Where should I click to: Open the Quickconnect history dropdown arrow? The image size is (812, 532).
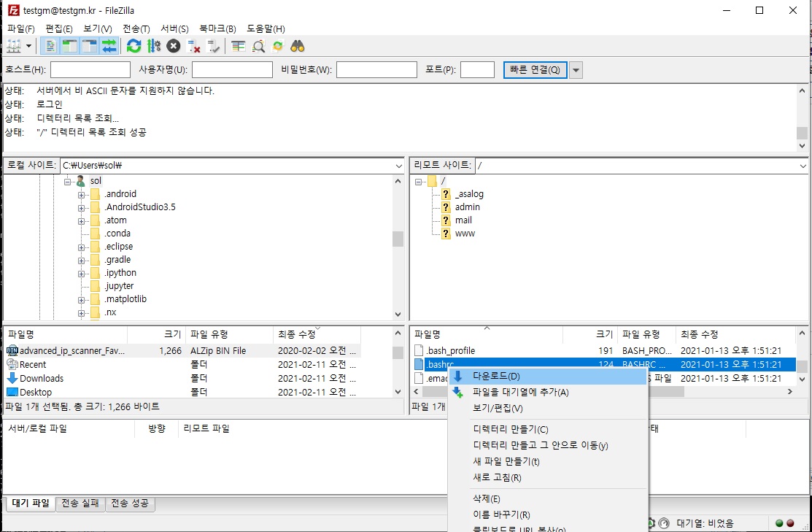point(576,70)
